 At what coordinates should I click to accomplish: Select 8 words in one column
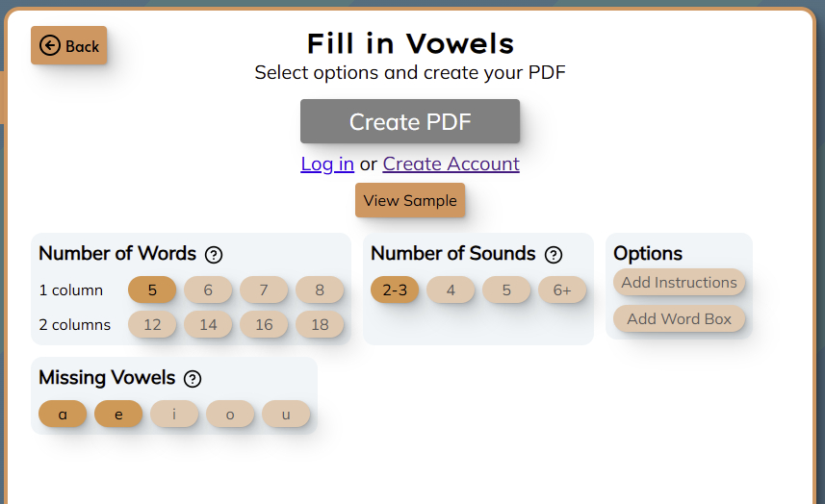click(320, 290)
